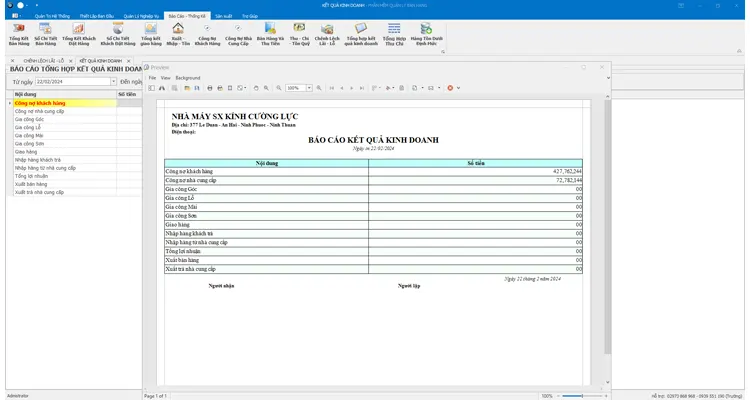
Task: Open Công Nợ Khách Hàng report
Action: (x=207, y=34)
